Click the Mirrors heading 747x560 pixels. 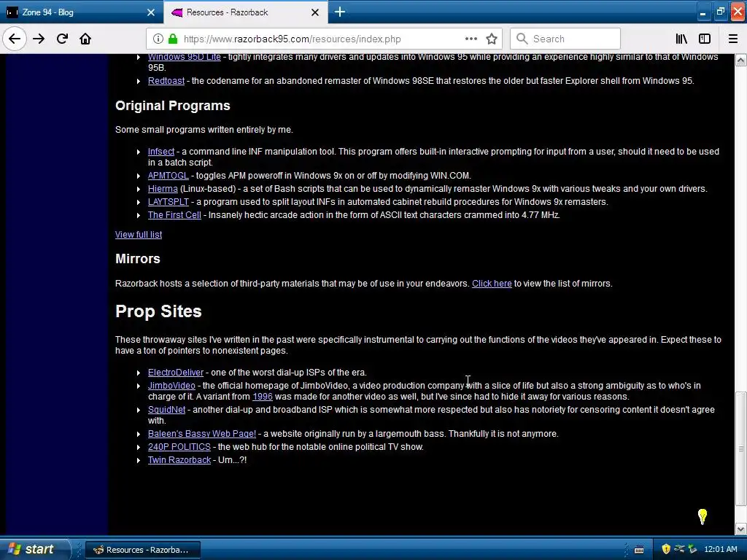click(x=138, y=259)
